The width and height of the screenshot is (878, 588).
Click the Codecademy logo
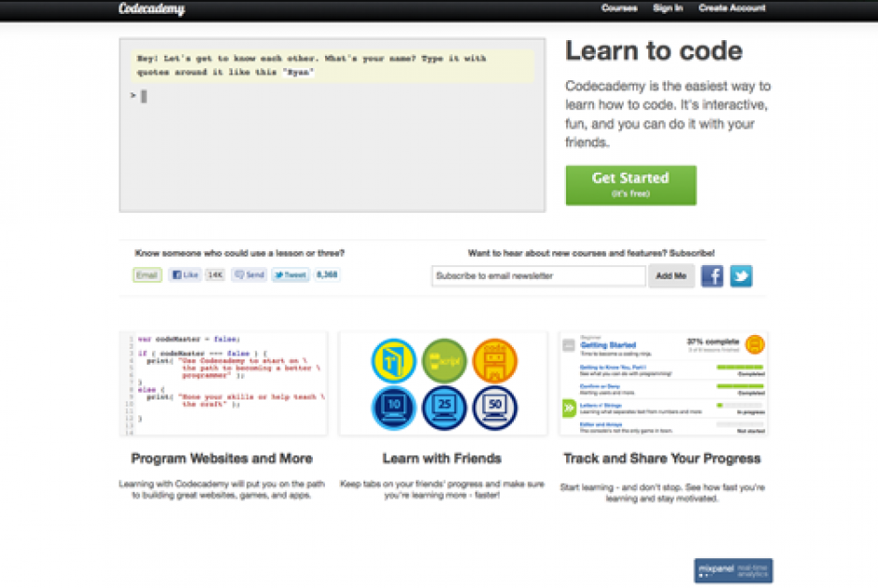tap(151, 8)
